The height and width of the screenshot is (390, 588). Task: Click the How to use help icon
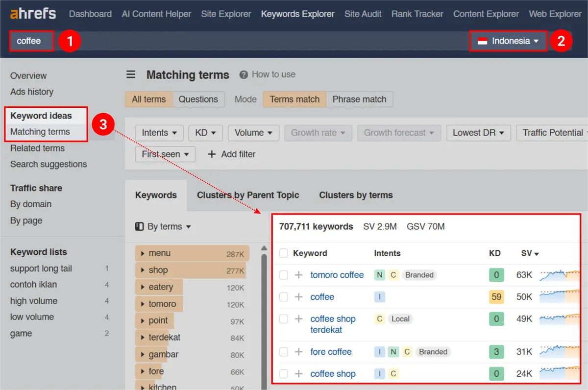click(244, 74)
